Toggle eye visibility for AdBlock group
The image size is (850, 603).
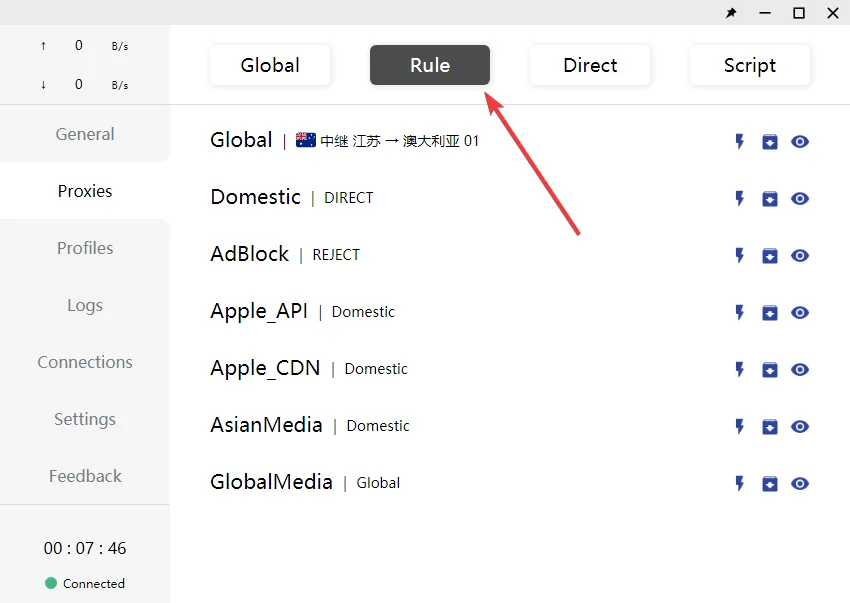[800, 256]
